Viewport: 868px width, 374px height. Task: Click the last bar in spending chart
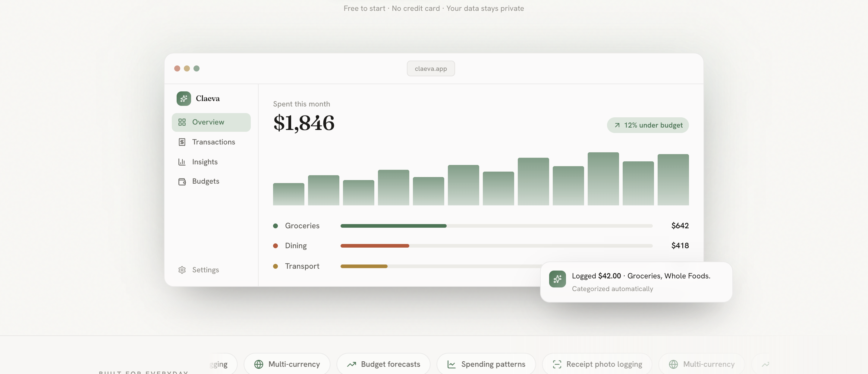click(x=673, y=180)
